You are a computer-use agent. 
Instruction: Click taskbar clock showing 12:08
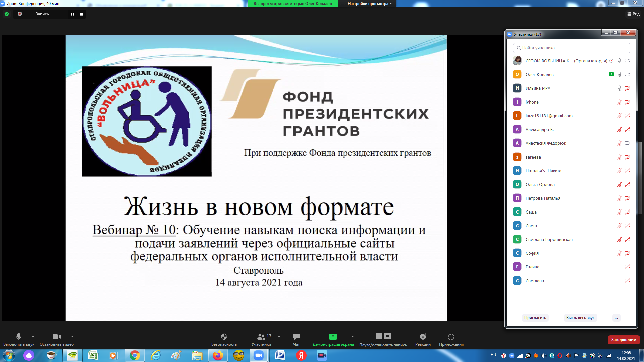(x=626, y=356)
